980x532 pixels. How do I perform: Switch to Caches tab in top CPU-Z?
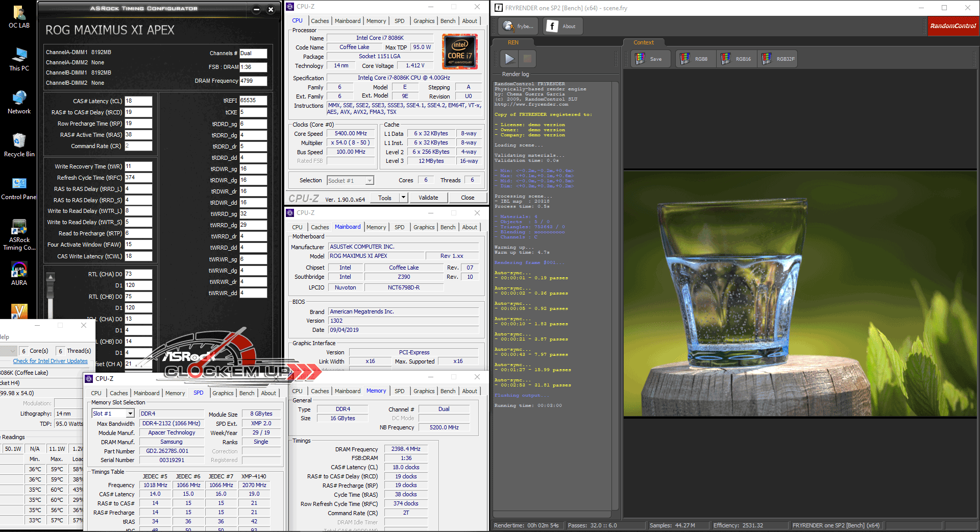pos(320,21)
